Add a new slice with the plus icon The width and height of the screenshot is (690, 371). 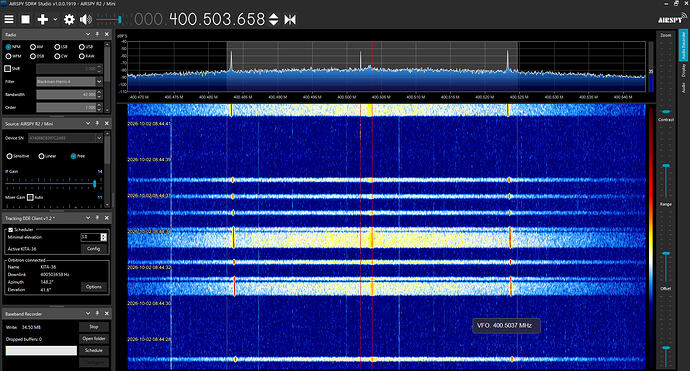pyautogui.click(x=43, y=19)
